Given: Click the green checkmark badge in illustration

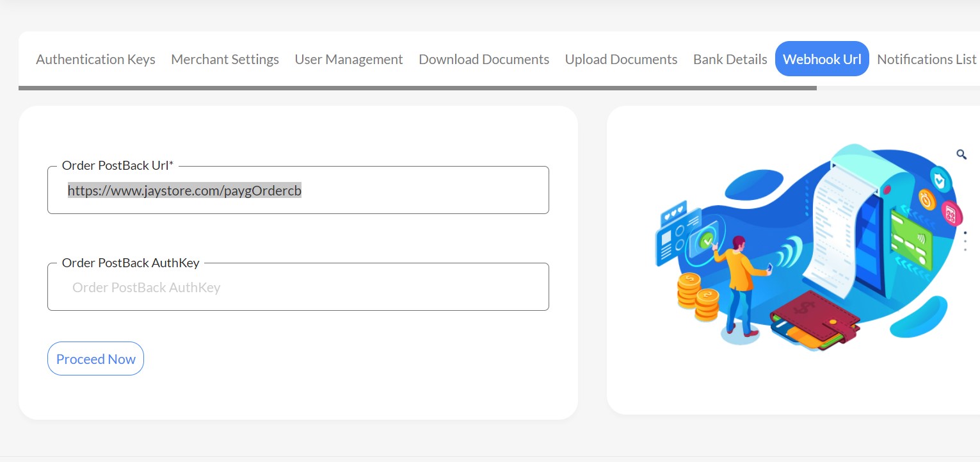Looking at the screenshot, I should [x=707, y=242].
